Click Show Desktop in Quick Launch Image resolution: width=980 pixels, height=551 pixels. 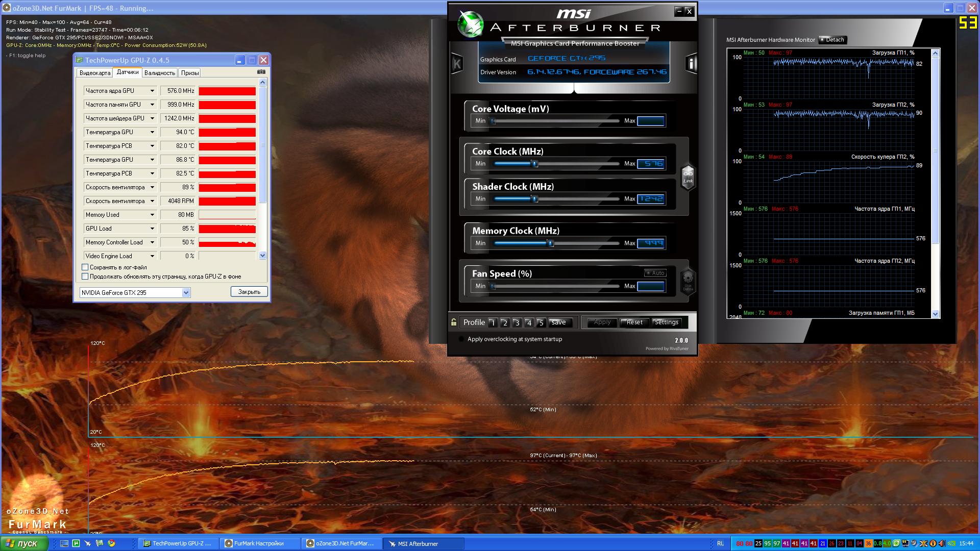tap(64, 543)
